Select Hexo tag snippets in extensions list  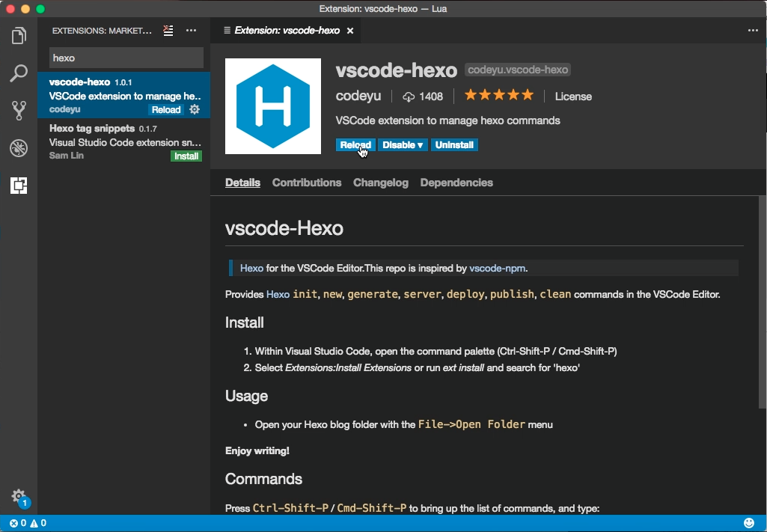click(x=123, y=141)
